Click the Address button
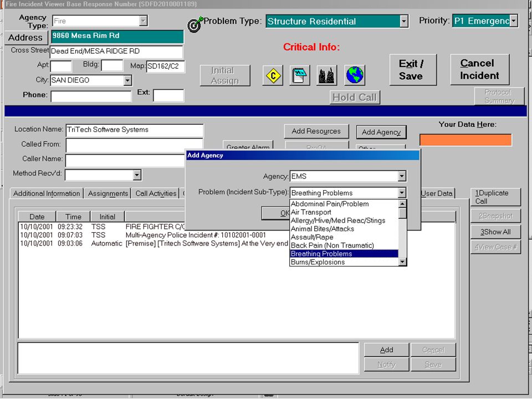Screen dimensions: 532x399 pyautogui.click(x=25, y=37)
